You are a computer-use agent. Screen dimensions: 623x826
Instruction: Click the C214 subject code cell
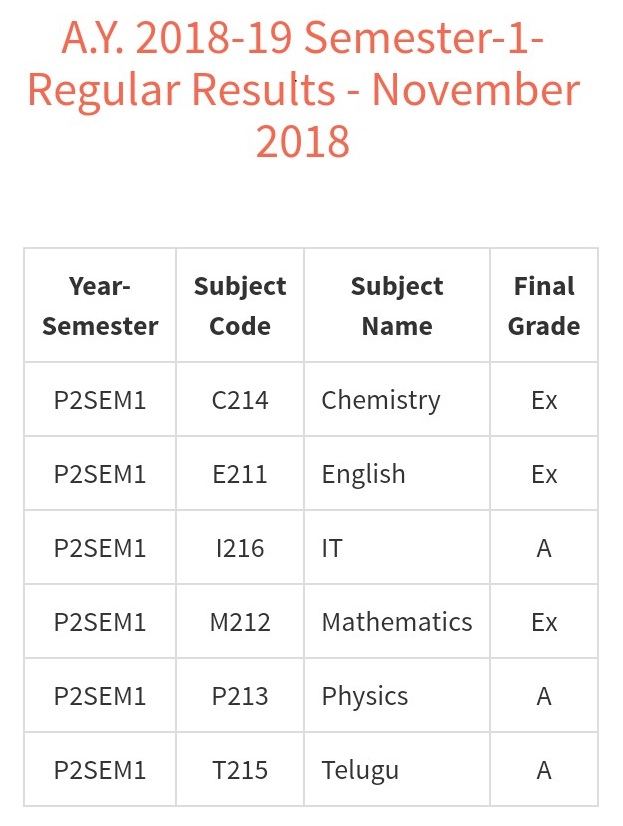pos(240,400)
